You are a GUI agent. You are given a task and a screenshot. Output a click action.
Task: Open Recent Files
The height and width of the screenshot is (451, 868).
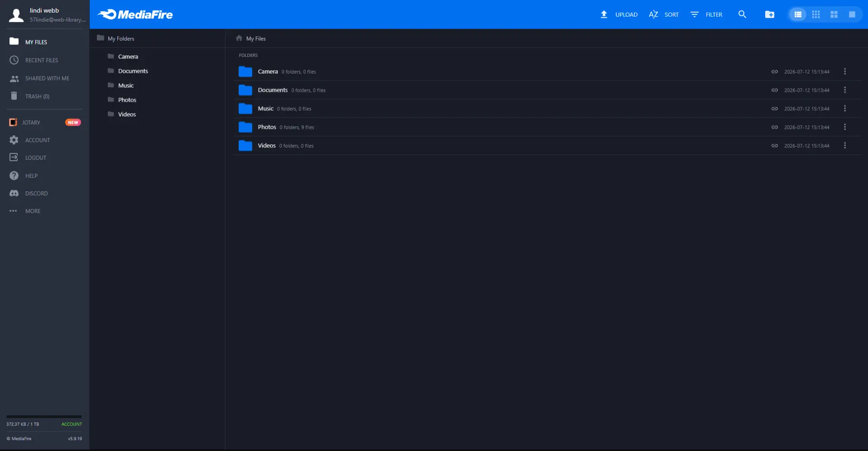pyautogui.click(x=34, y=60)
